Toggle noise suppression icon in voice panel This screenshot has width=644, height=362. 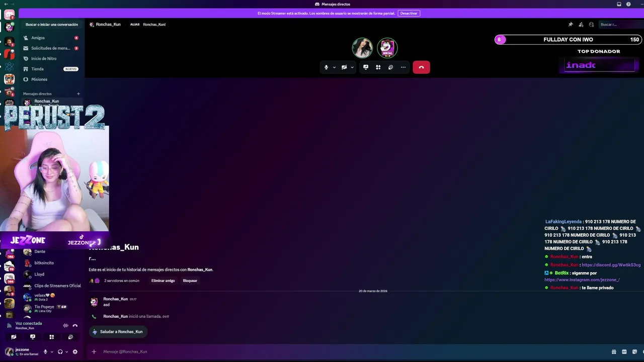(65, 325)
